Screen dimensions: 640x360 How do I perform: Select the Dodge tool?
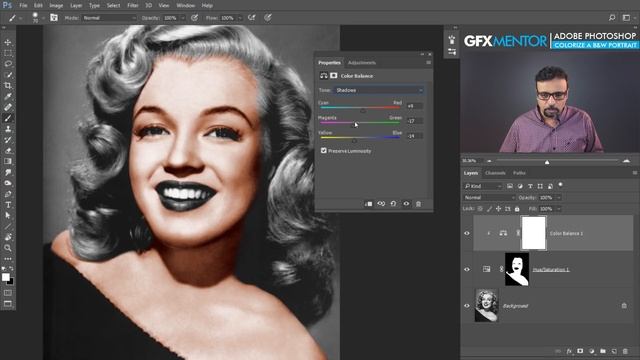coord(8,183)
